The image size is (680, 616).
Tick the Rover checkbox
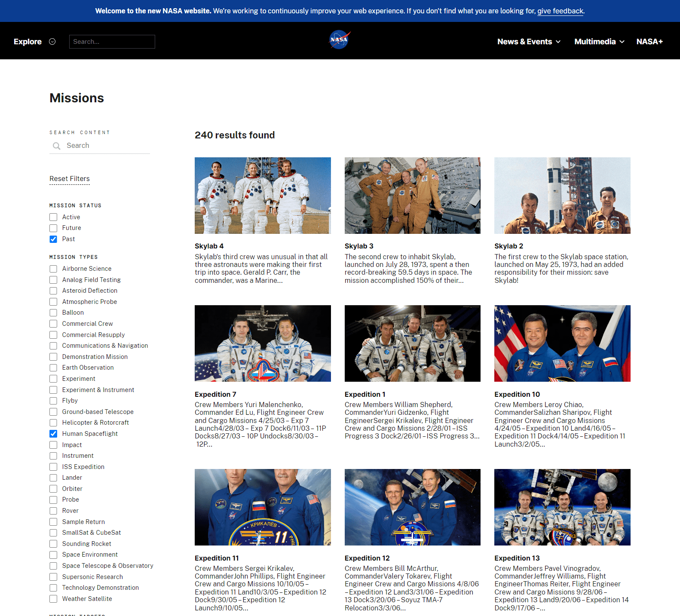[53, 511]
